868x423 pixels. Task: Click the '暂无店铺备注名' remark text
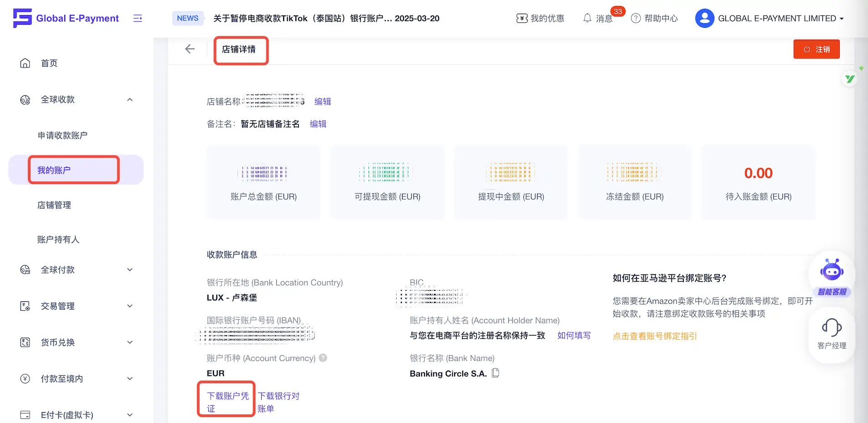[270, 124]
